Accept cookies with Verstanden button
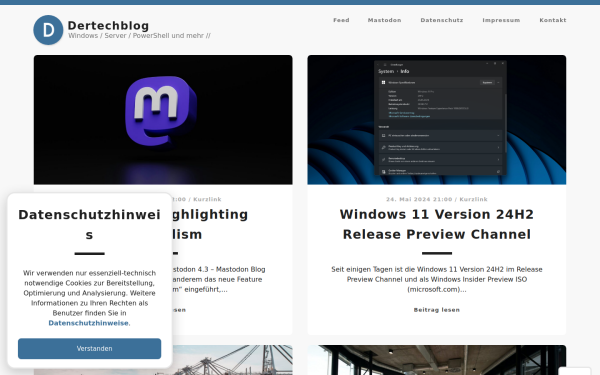600x375 pixels. coord(90,349)
